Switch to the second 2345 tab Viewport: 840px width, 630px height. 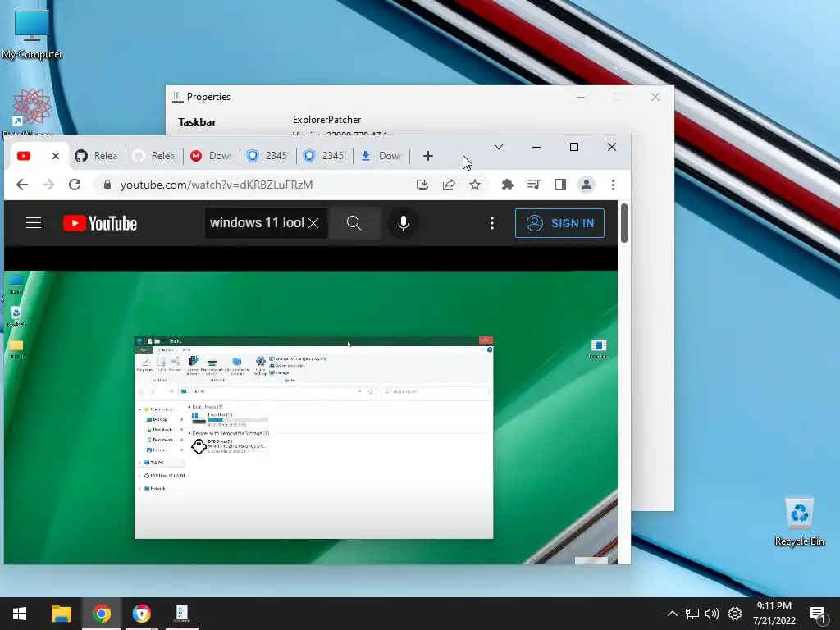(x=325, y=156)
